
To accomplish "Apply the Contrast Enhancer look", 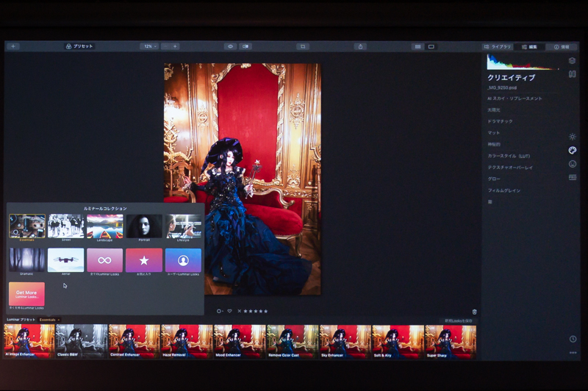I will (x=135, y=342).
